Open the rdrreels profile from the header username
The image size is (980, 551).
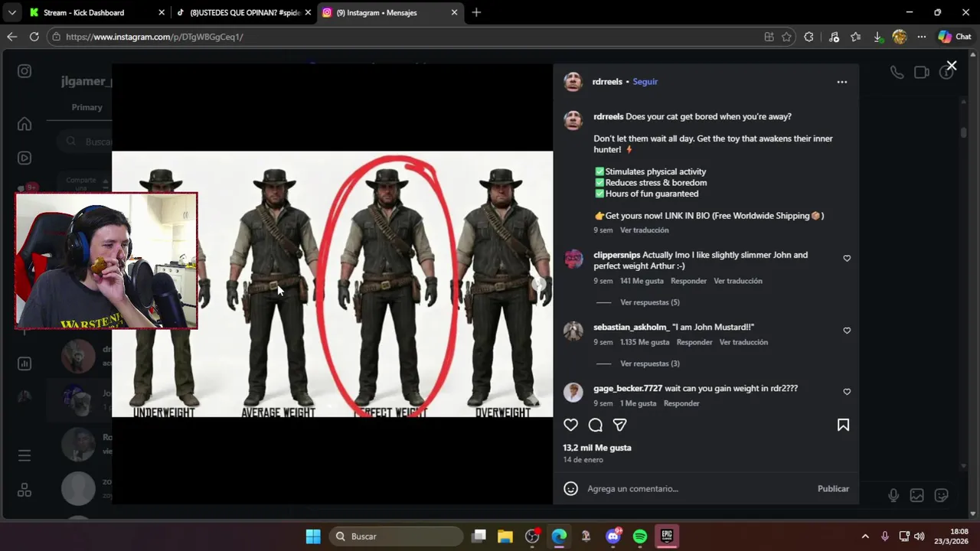607,82
